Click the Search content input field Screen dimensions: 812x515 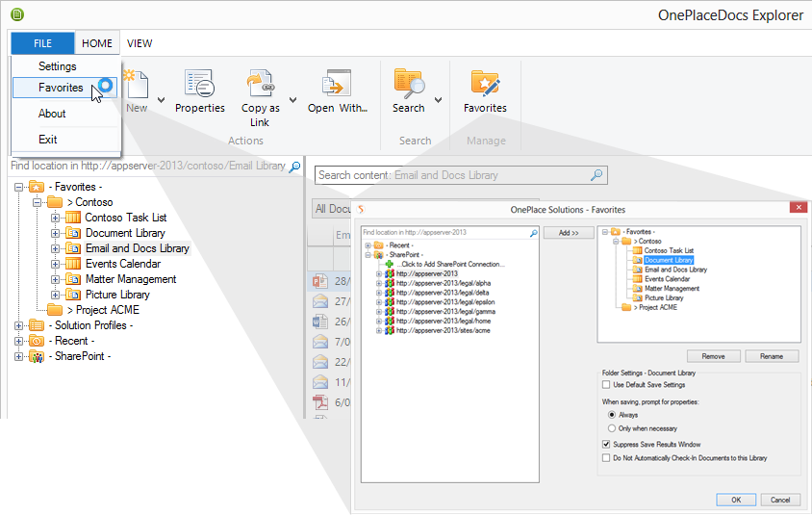pos(452,175)
